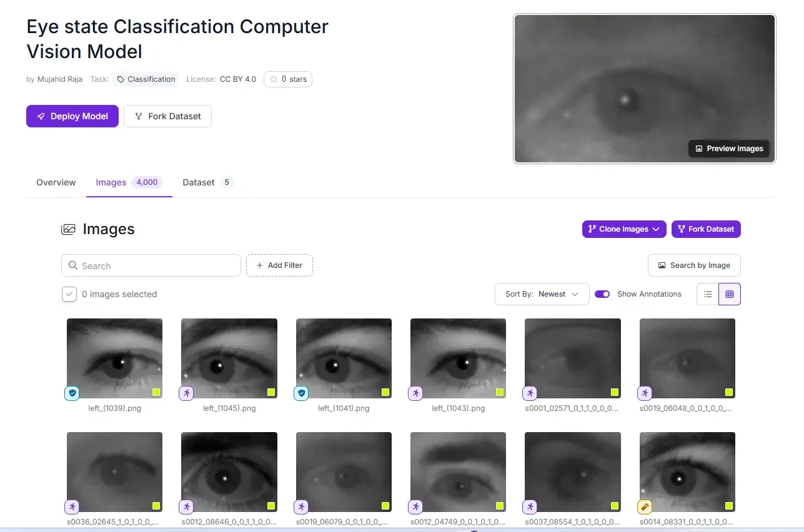Toggle the Show Annotations switch

click(x=602, y=294)
